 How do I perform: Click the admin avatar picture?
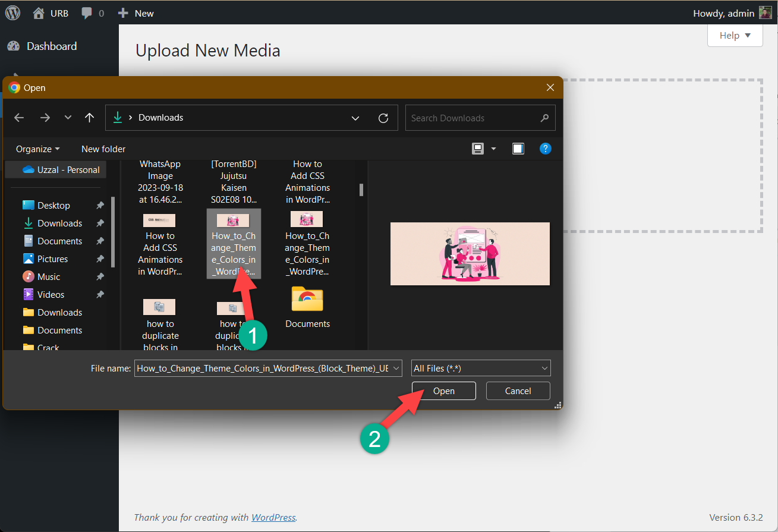(x=765, y=13)
